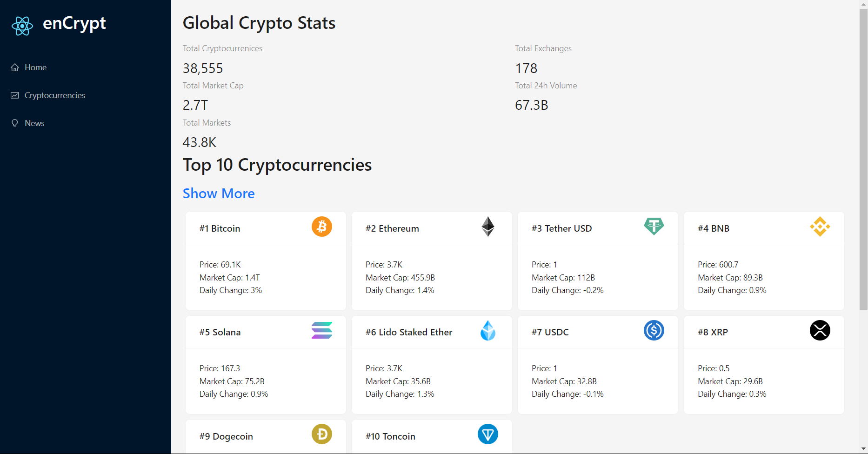Click the scrollbar down arrow
This screenshot has height=454, width=868.
click(863, 449)
